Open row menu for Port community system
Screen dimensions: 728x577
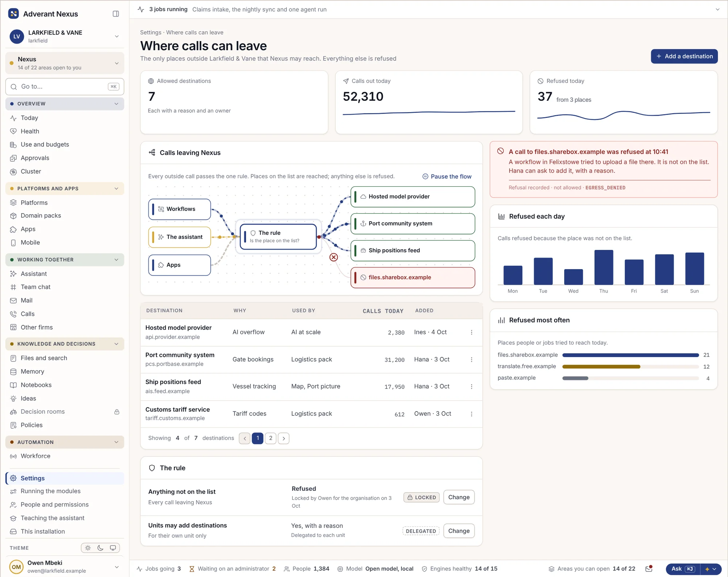point(471,359)
